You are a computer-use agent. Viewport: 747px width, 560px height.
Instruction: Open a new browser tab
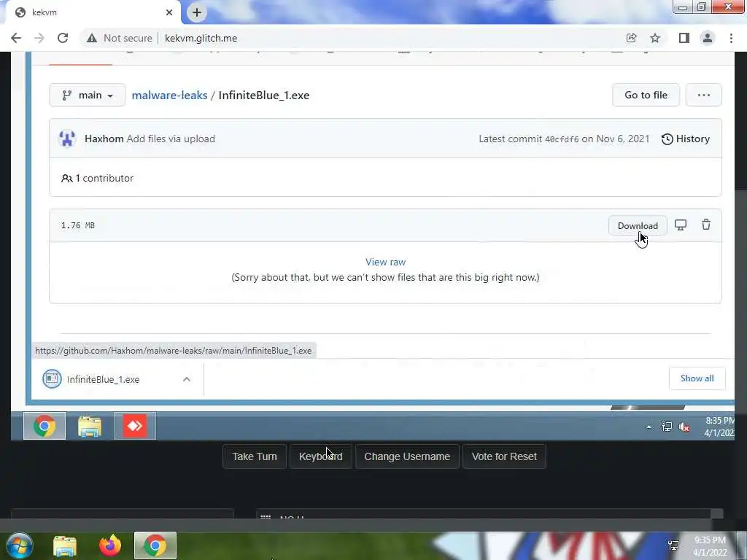[x=197, y=12]
